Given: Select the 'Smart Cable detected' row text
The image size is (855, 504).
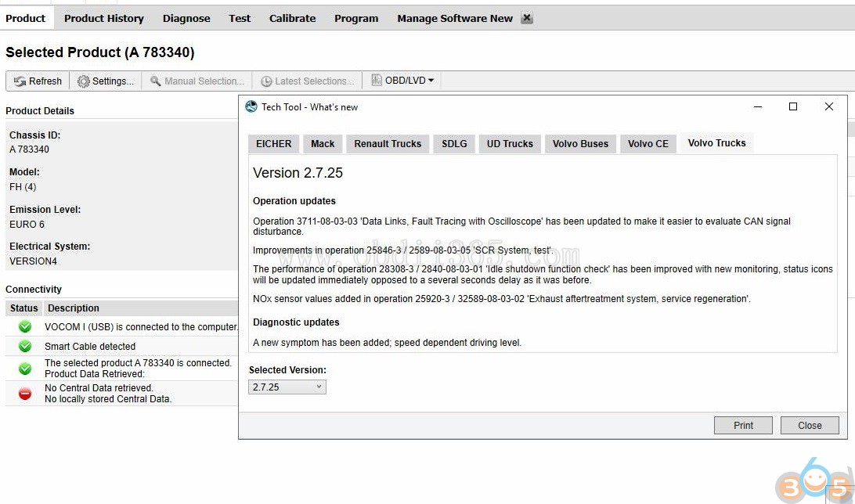Looking at the screenshot, I should (90, 347).
